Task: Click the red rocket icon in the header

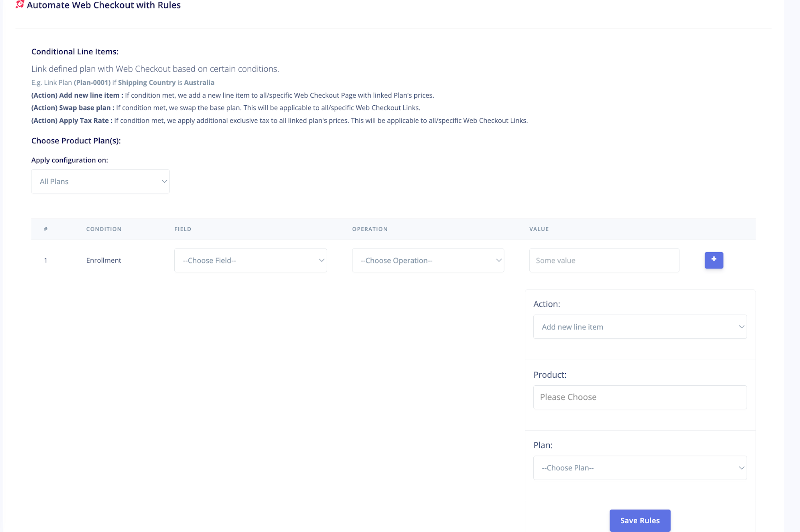Action: 20,5
